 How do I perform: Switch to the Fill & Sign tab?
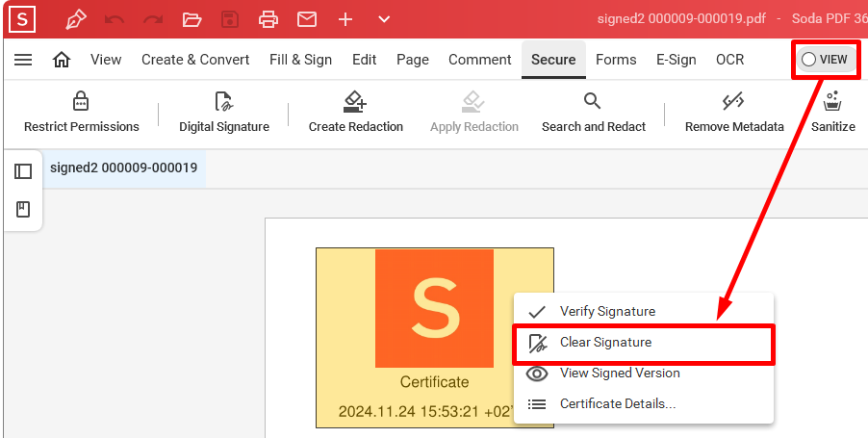coord(300,60)
